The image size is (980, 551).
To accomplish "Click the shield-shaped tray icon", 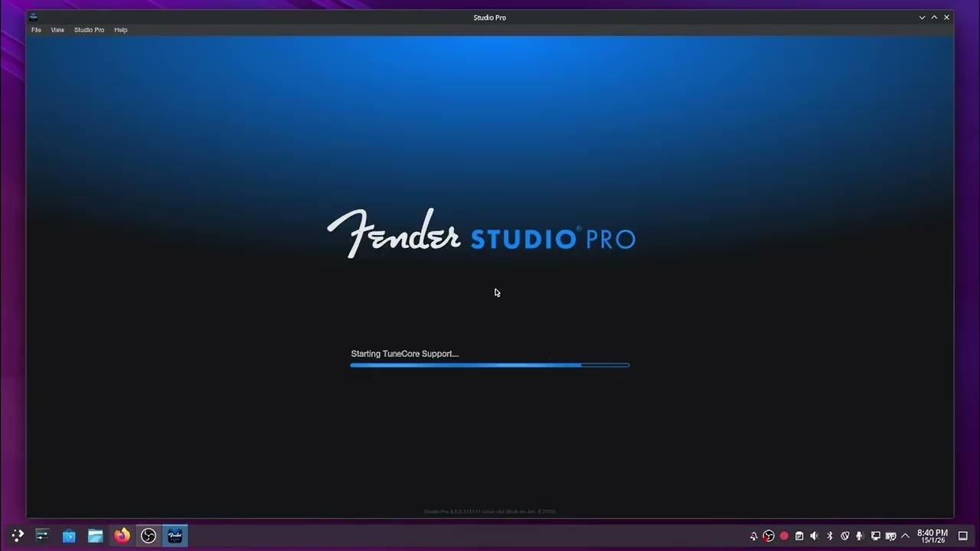I will click(x=844, y=536).
